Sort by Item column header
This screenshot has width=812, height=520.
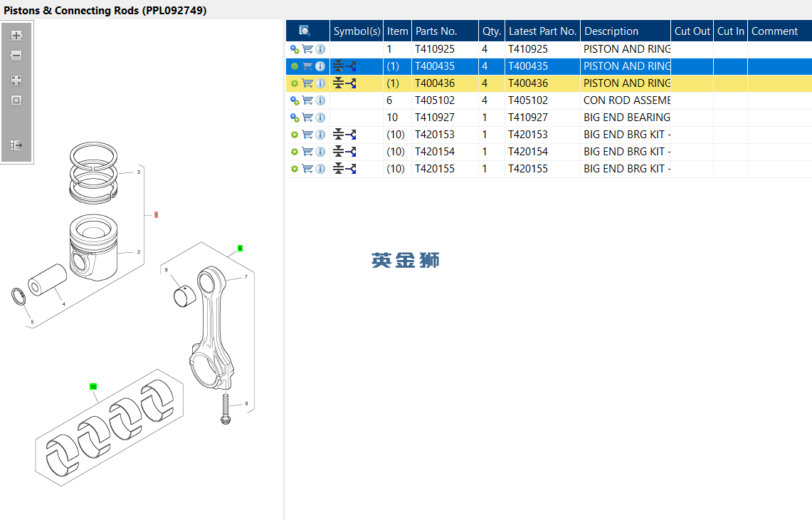[398, 31]
